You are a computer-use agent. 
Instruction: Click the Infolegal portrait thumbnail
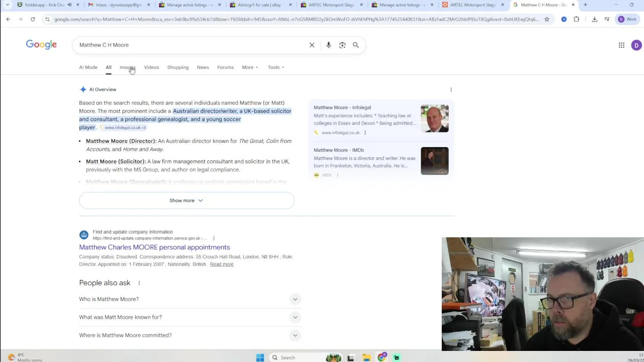435,119
